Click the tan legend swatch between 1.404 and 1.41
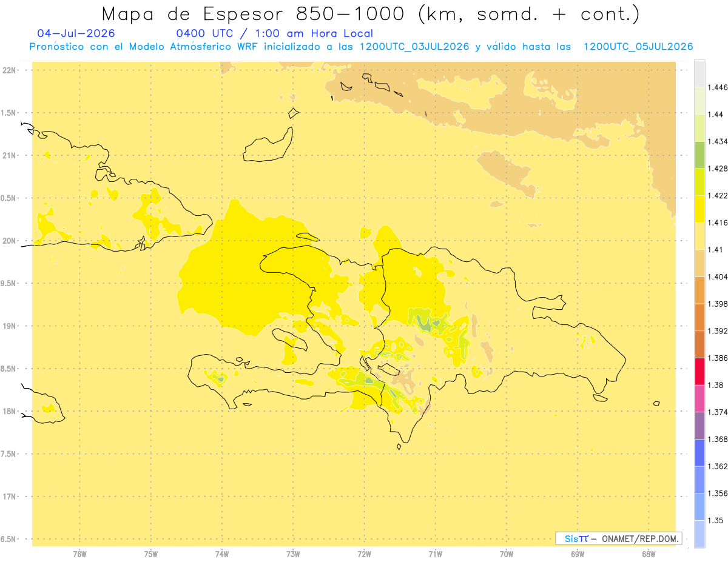The image size is (728, 562). tap(699, 263)
